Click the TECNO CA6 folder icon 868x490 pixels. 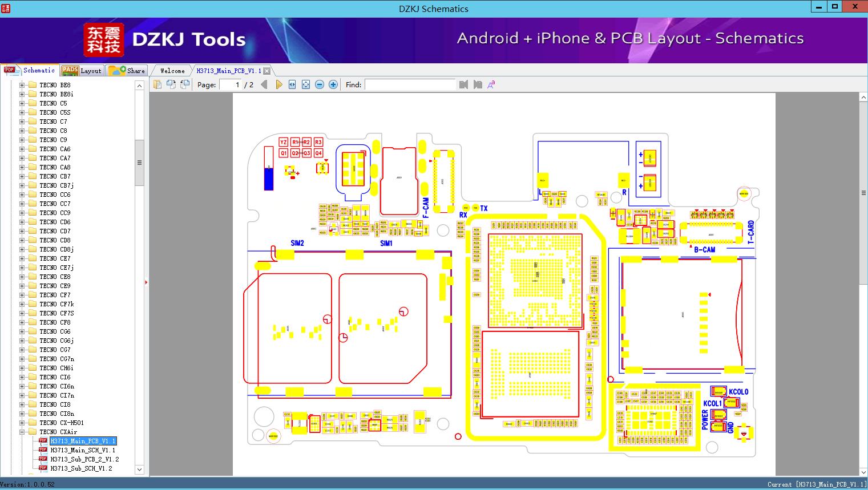(x=33, y=149)
